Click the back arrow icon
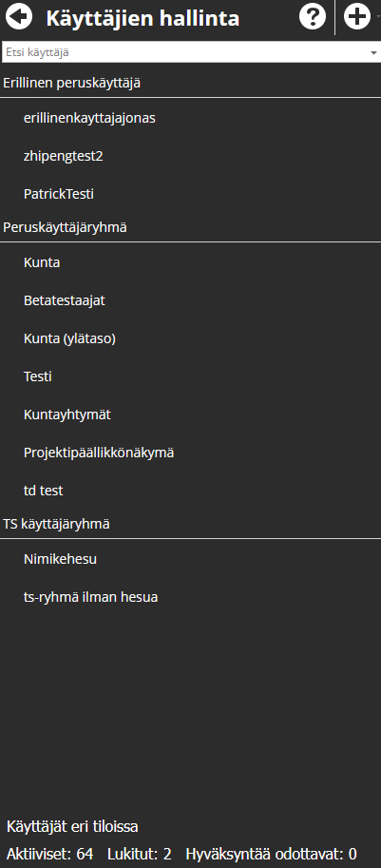The width and height of the screenshot is (381, 868). [18, 18]
